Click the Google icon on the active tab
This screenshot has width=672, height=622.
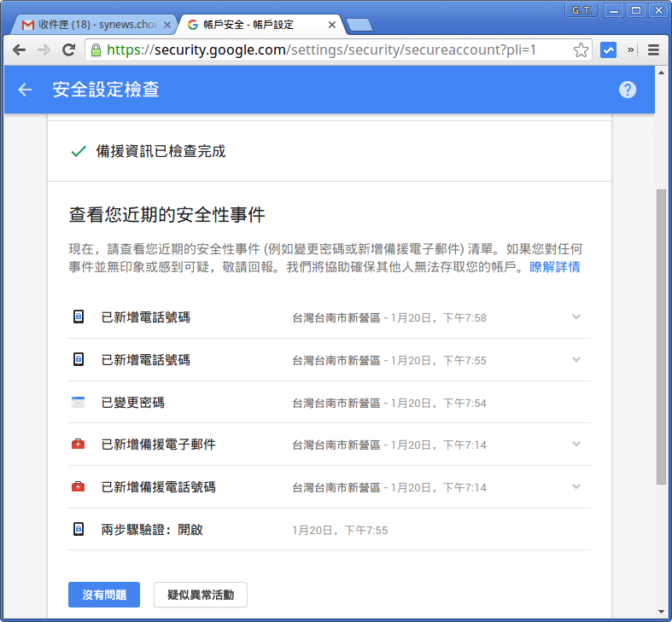pos(193,25)
